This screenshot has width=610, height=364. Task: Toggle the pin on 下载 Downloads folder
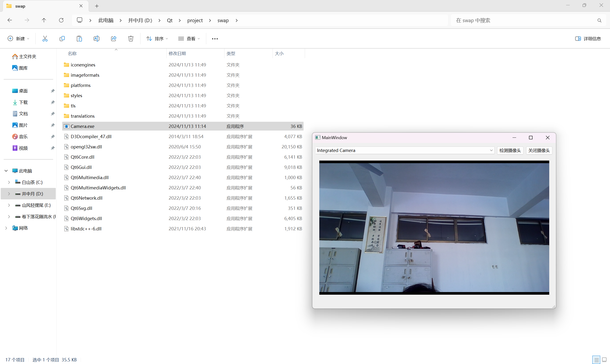click(52, 102)
